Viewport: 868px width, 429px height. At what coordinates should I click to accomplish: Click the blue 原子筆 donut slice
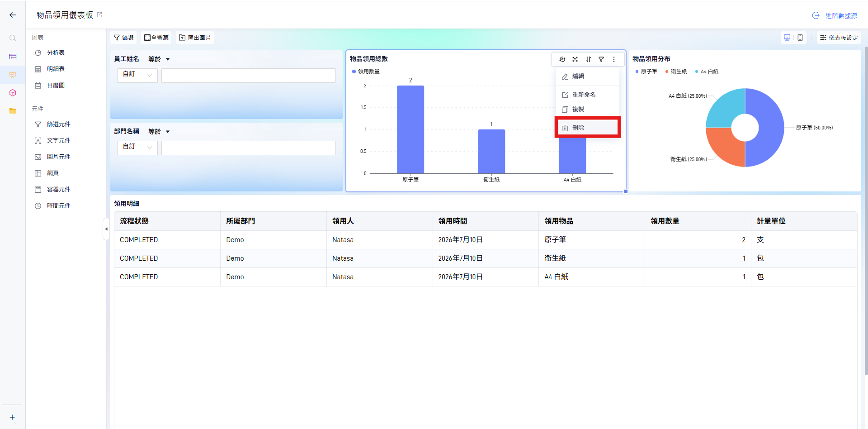(x=771, y=128)
